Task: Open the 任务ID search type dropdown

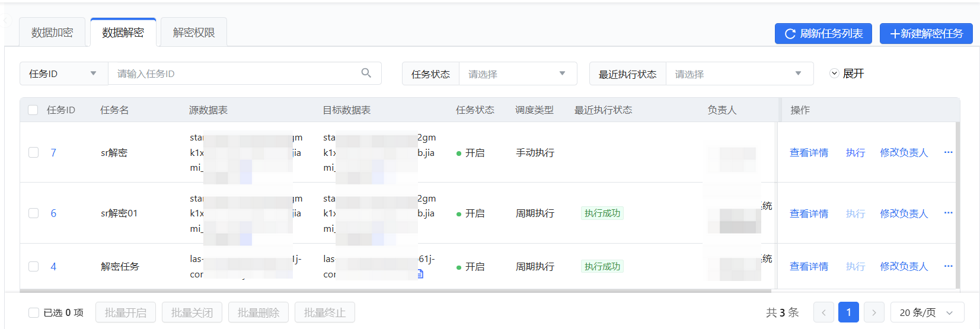Action: [63, 74]
